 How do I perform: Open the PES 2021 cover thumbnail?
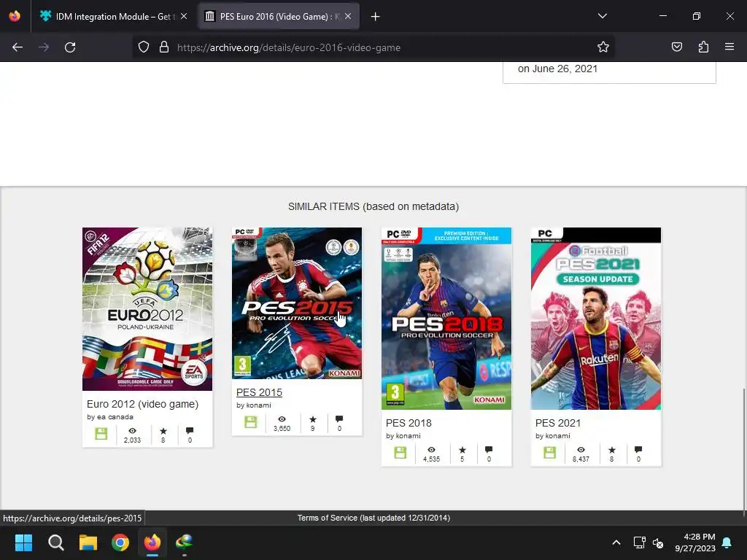click(596, 319)
